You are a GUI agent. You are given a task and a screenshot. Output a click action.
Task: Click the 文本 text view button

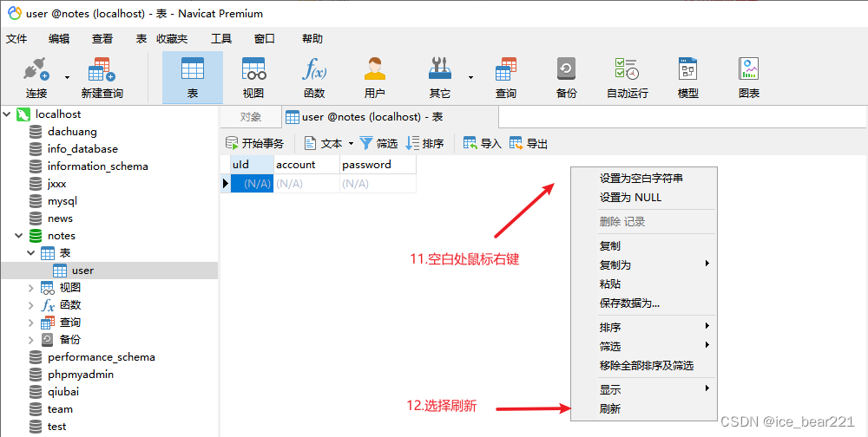coord(324,144)
